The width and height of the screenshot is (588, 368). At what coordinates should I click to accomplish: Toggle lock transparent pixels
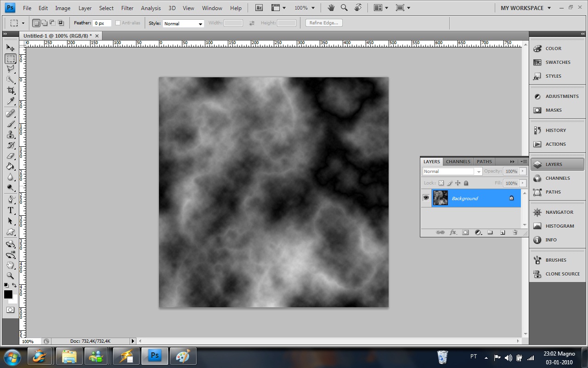tap(441, 183)
